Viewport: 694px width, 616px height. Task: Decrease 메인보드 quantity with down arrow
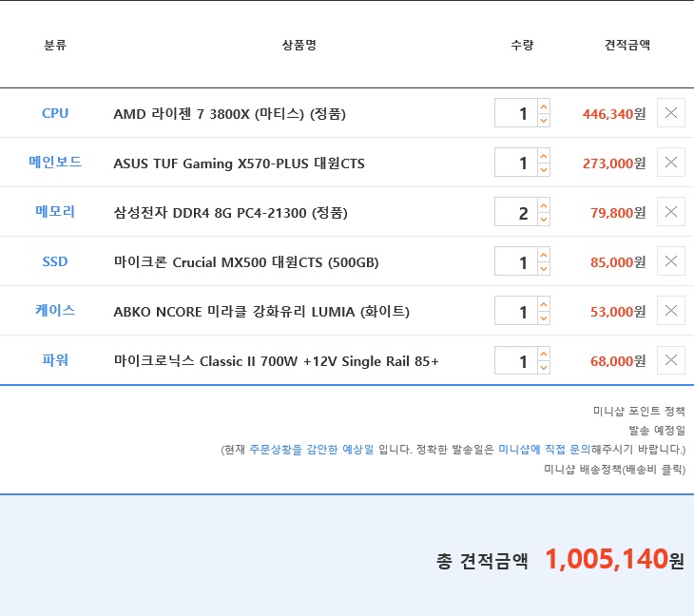(544, 169)
